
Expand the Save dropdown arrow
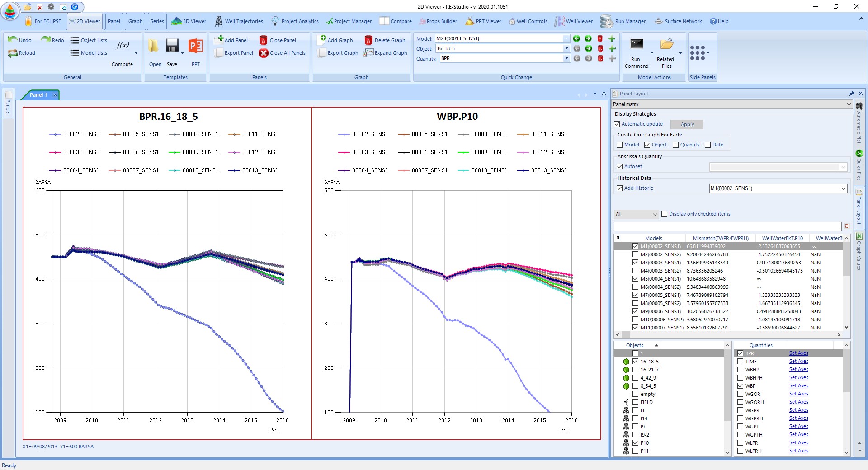(x=183, y=53)
